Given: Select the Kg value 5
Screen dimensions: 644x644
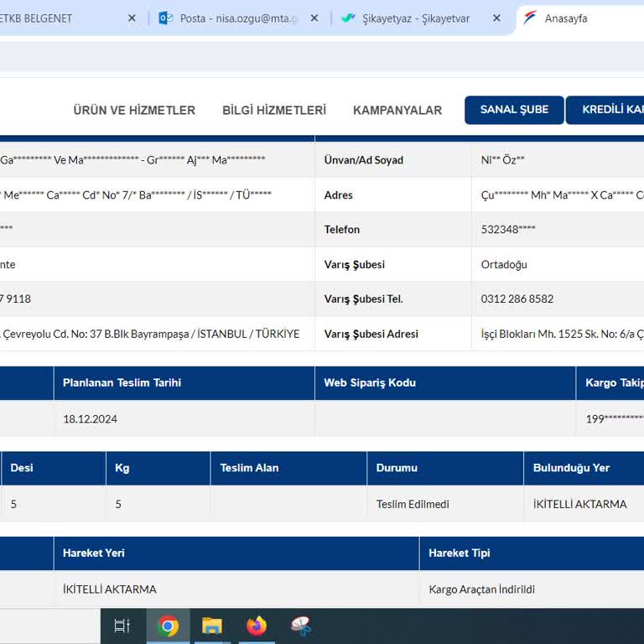Looking at the screenshot, I should click(x=118, y=504).
